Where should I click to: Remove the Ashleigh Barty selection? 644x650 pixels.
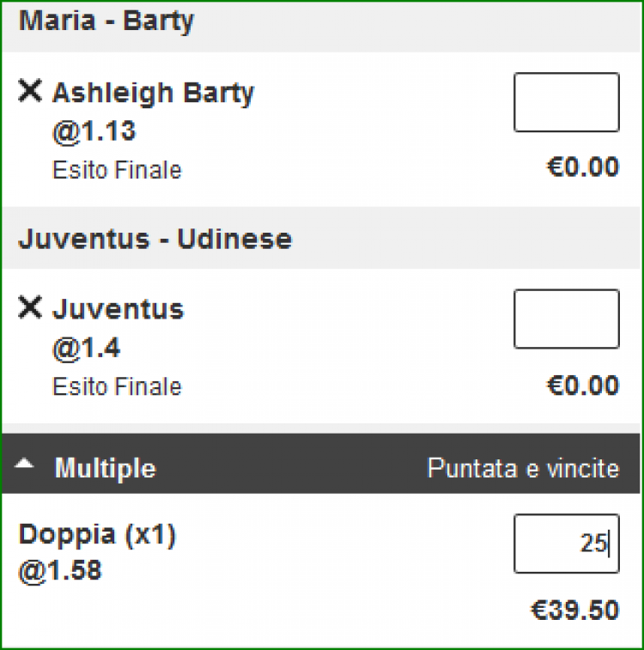click(x=30, y=92)
